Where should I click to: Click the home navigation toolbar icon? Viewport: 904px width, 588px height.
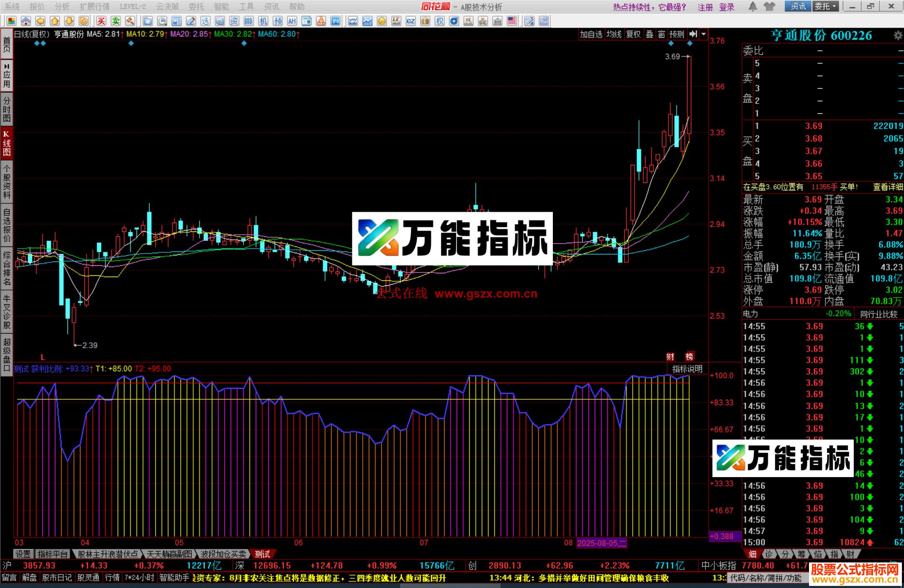pos(26,20)
